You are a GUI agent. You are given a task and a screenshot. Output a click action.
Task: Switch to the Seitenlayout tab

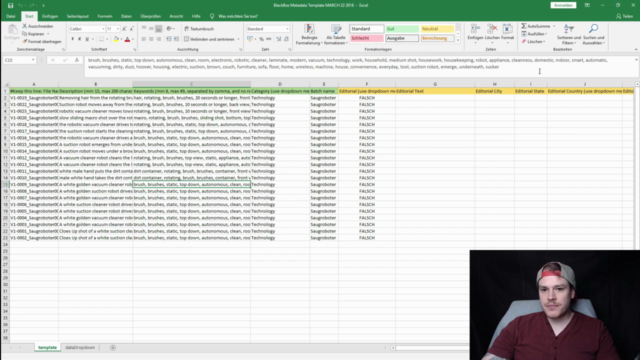coord(78,16)
